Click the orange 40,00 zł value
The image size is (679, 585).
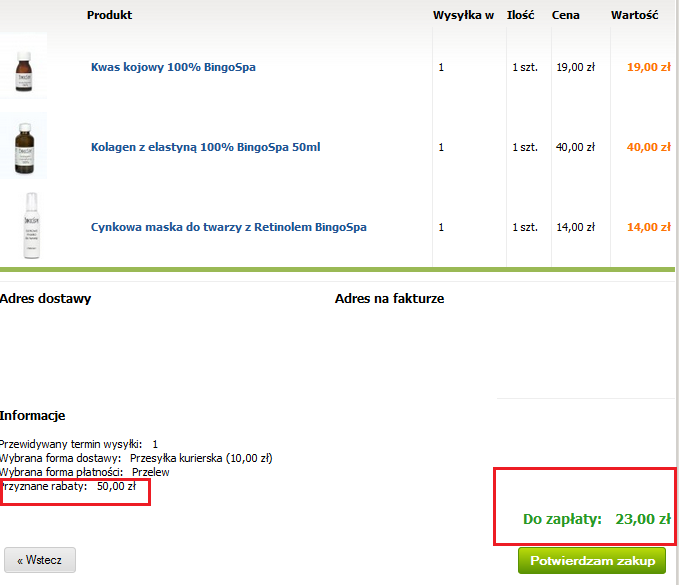(x=648, y=147)
